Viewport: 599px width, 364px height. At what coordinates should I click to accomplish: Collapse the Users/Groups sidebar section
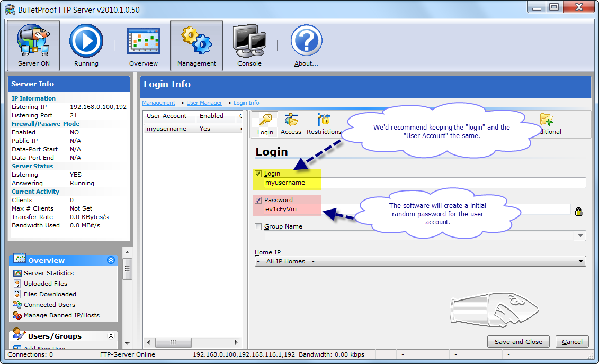(111, 336)
